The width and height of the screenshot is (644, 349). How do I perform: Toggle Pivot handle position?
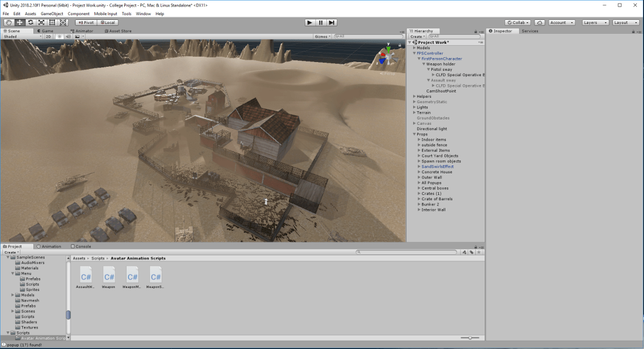pyautogui.click(x=86, y=23)
